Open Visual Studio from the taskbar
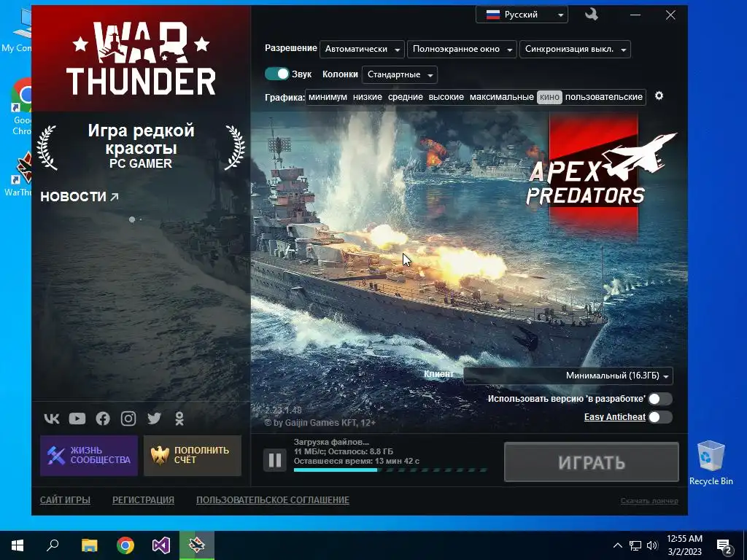This screenshot has height=560, width=747. tap(161, 545)
